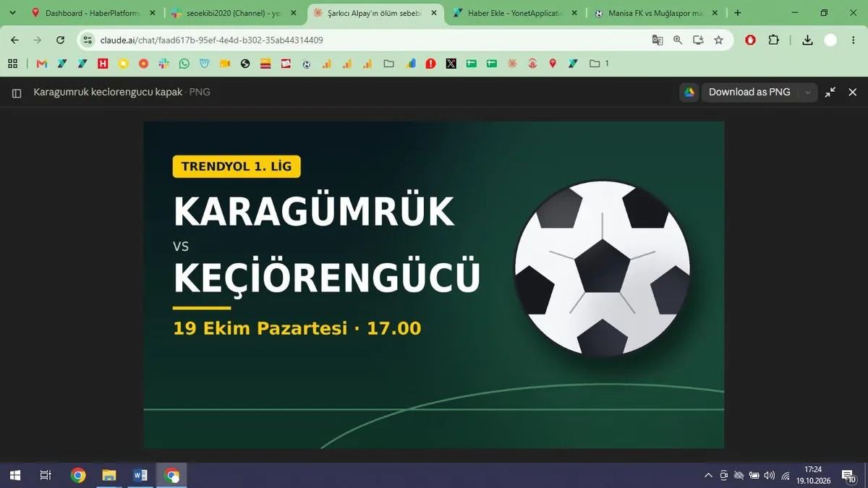868x488 pixels.
Task: Open the red H bookmark
Action: point(103,64)
